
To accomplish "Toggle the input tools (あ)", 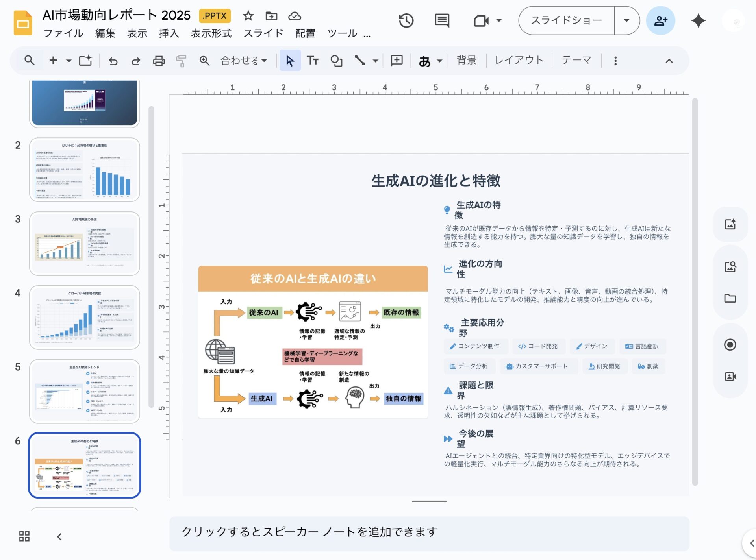I will pos(425,60).
